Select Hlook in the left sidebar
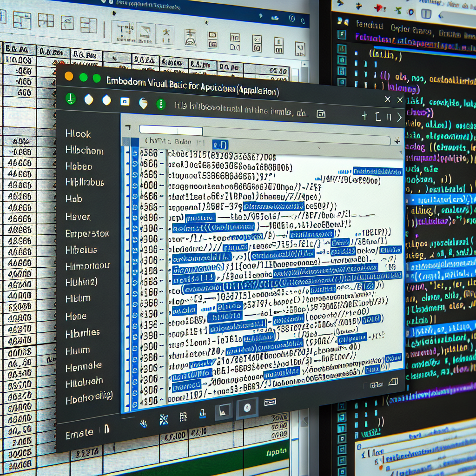The width and height of the screenshot is (476, 476). coord(78,134)
